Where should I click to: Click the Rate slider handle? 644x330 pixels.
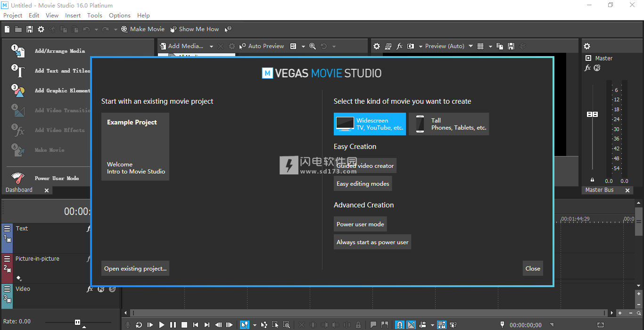pyautogui.click(x=77, y=322)
